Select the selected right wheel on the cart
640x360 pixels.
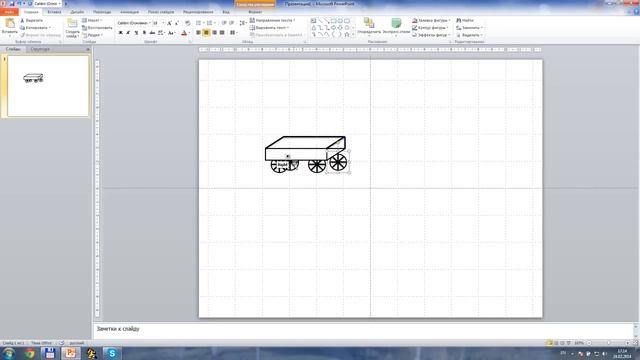[338, 162]
